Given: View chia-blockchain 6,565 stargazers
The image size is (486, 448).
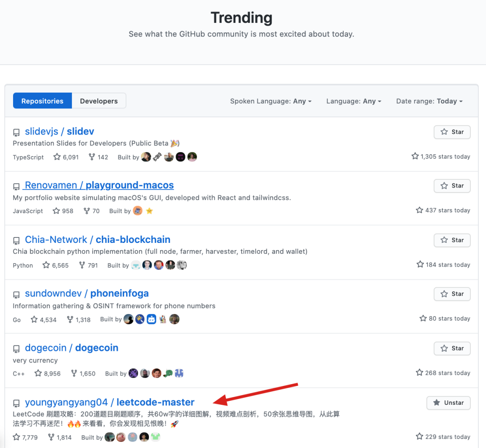Looking at the screenshot, I should 55,265.
